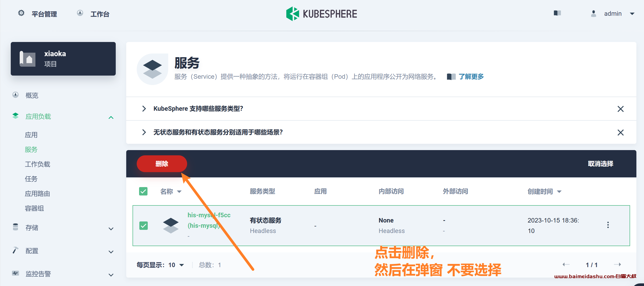This screenshot has width=644, height=286.
Task: Expand the 监控告警 menu chevron
Action: click(x=111, y=275)
